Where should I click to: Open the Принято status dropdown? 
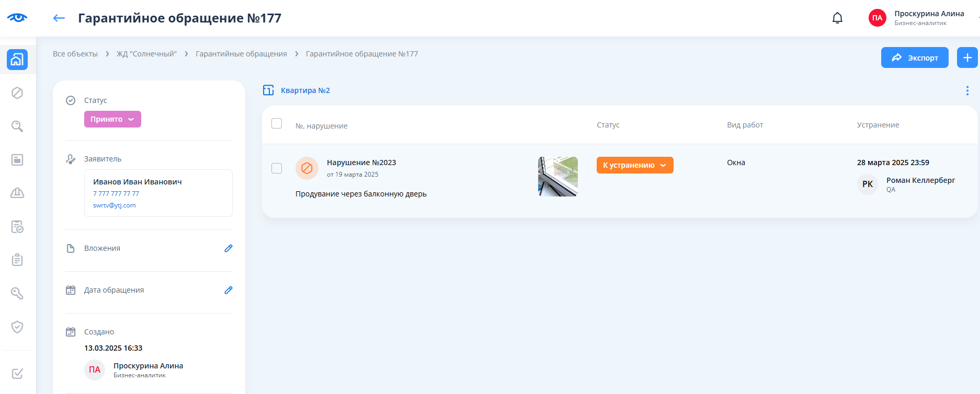(x=112, y=119)
